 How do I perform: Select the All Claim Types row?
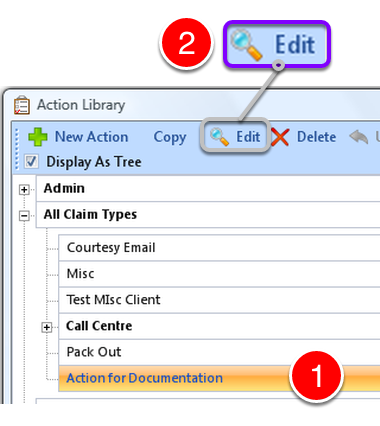click(208, 215)
